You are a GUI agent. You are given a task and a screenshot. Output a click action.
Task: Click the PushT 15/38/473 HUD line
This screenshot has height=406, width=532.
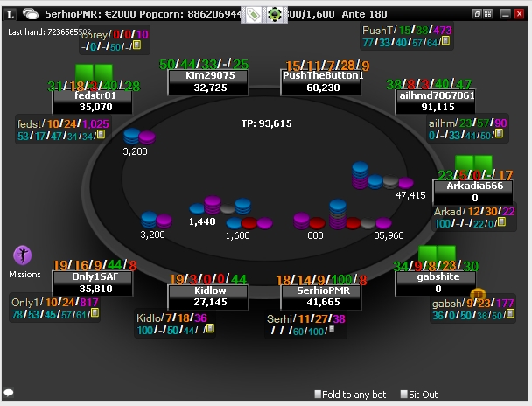[x=407, y=30]
